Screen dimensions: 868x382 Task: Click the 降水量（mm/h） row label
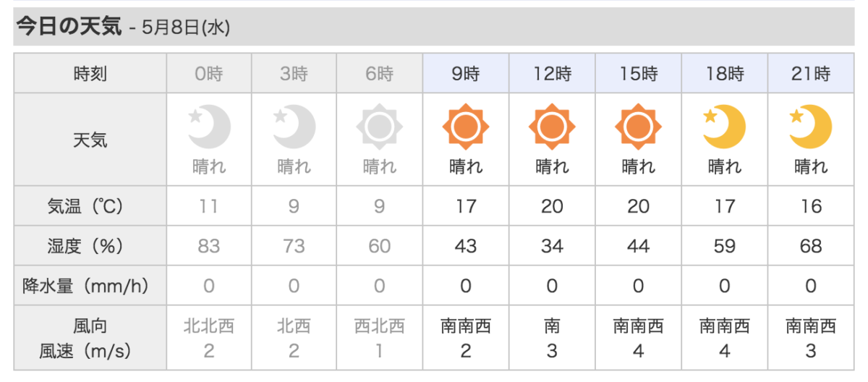90,286
